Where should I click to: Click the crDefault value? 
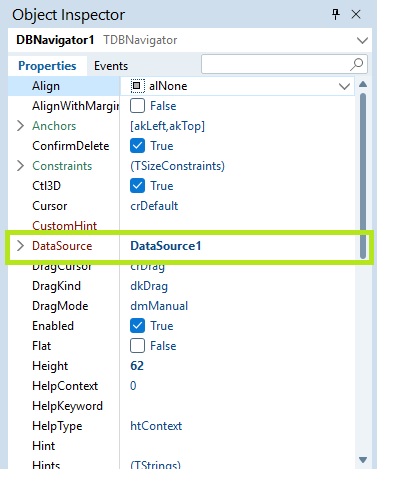(154, 206)
